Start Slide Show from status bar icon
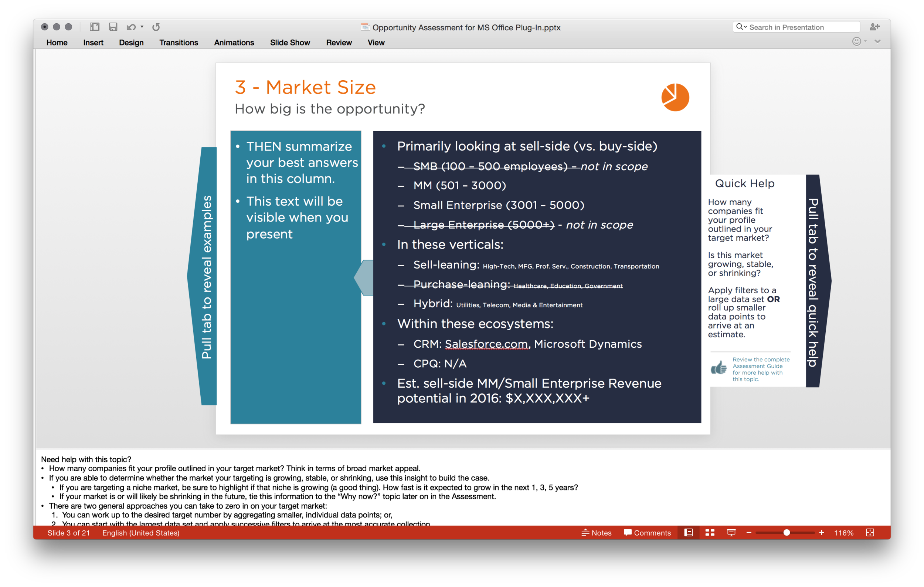Image resolution: width=924 pixels, height=587 pixels. pyautogui.click(x=731, y=533)
